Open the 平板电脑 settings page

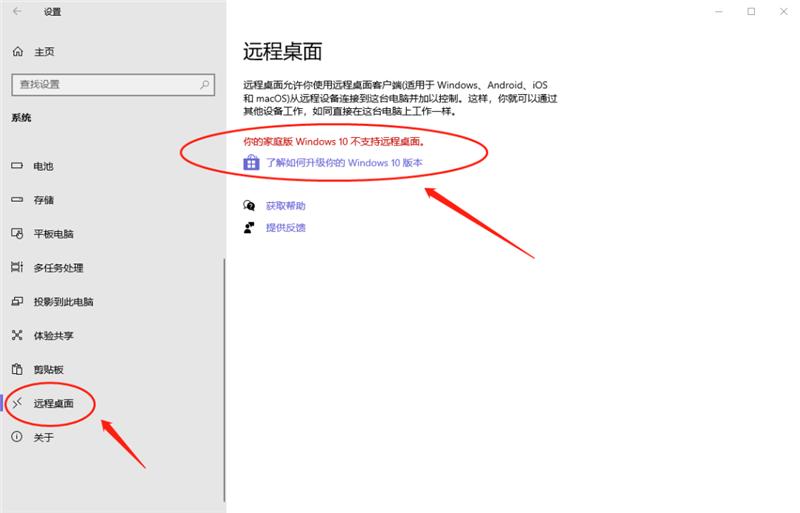click(54, 234)
